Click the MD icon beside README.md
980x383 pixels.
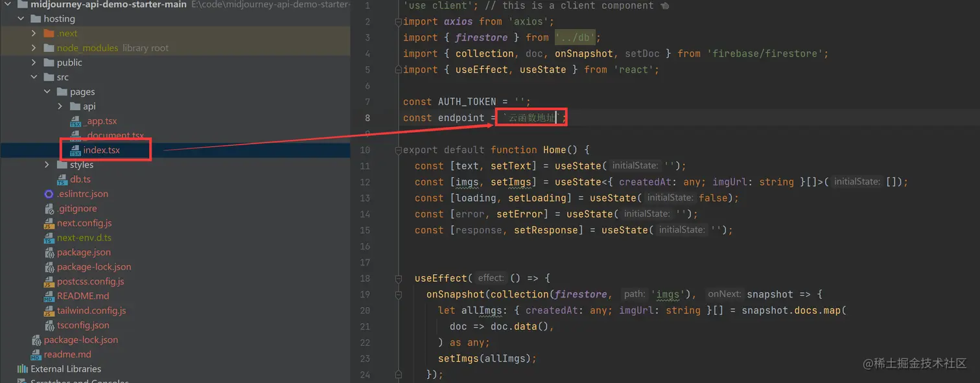(49, 296)
